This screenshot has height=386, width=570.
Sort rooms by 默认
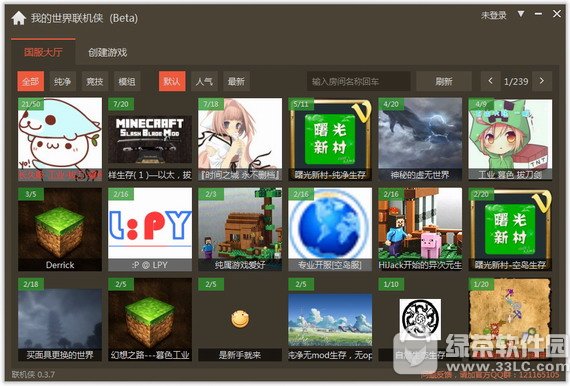pos(172,81)
